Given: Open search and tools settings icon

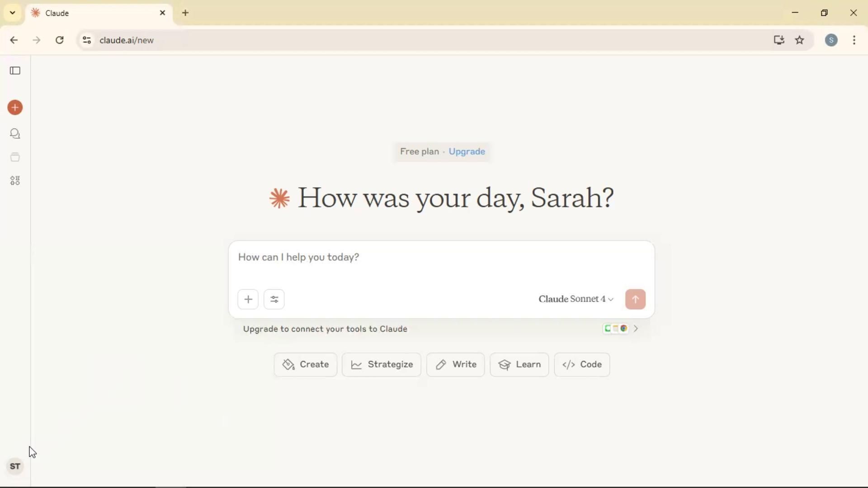Looking at the screenshot, I should 274,299.
